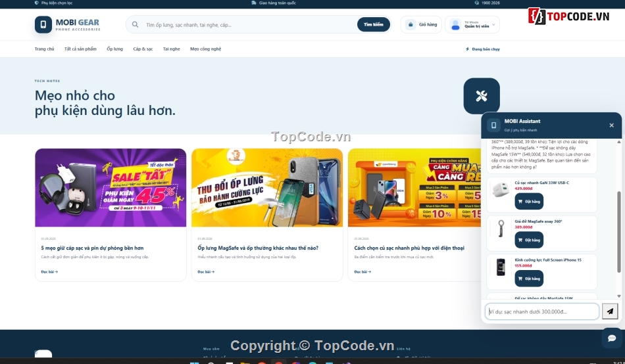Click the account avatar icon

[x=455, y=25]
